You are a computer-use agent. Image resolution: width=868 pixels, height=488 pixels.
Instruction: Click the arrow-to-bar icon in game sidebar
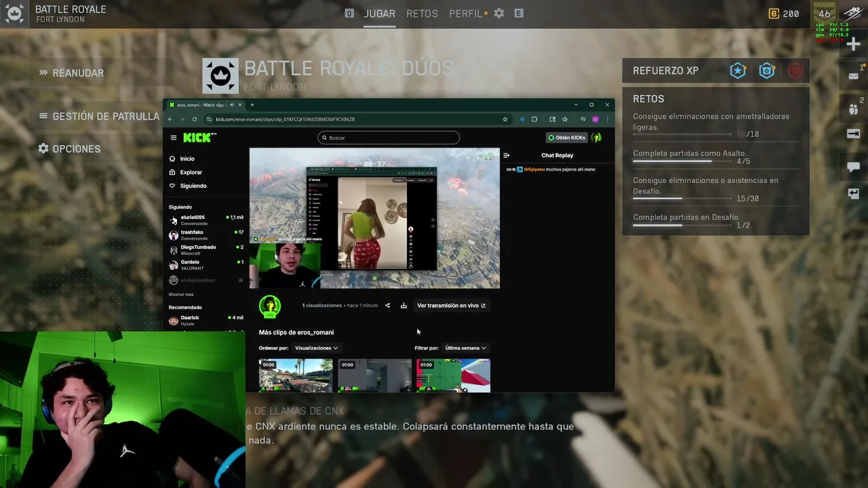[854, 134]
